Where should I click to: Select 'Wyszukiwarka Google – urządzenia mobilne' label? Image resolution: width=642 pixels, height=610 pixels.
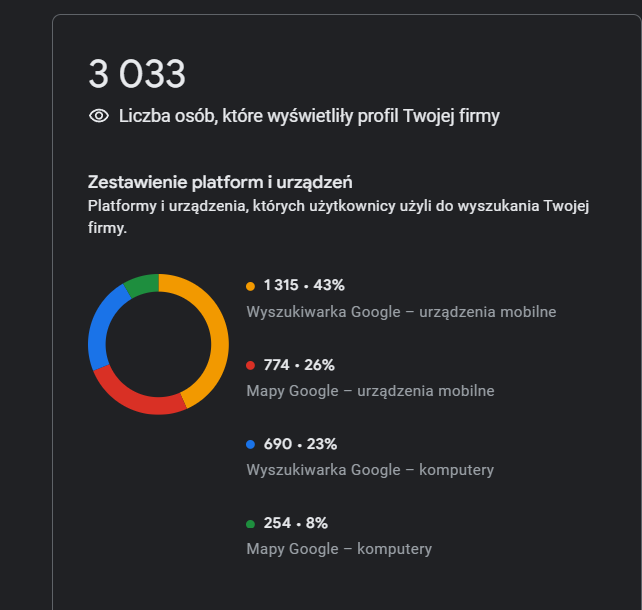pyautogui.click(x=401, y=312)
